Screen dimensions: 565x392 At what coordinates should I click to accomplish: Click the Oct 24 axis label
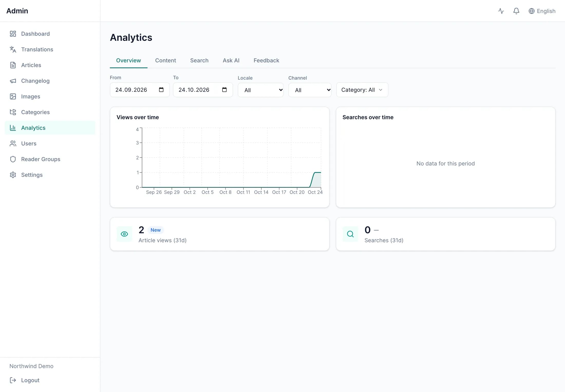[315, 192]
